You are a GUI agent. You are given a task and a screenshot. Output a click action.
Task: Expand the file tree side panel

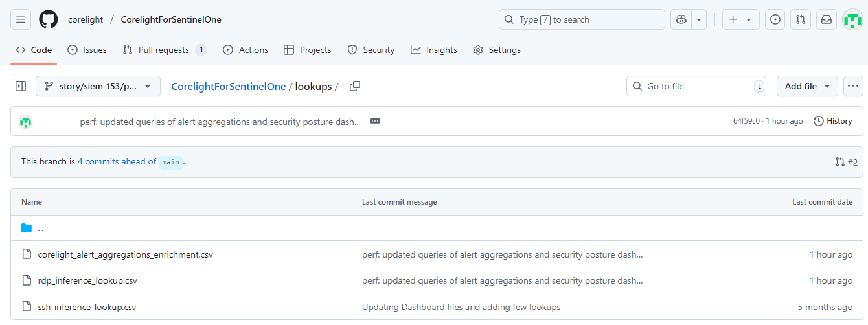(21, 86)
